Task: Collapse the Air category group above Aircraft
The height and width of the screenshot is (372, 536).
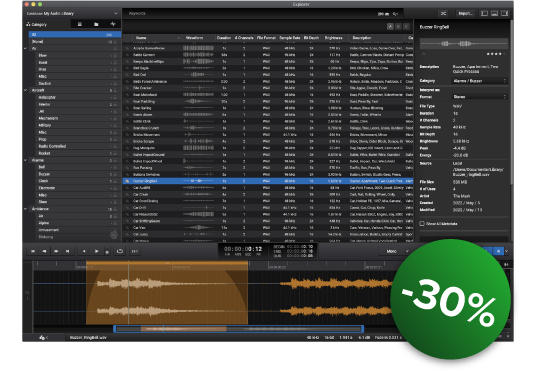Action: tap(25, 49)
